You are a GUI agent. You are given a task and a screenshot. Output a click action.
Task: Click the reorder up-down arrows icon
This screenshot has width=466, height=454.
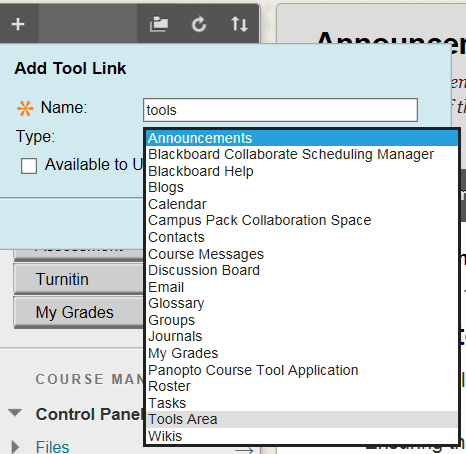(239, 24)
